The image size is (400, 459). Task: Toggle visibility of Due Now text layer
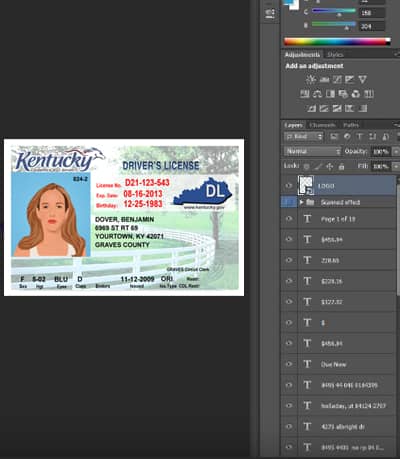(x=289, y=364)
